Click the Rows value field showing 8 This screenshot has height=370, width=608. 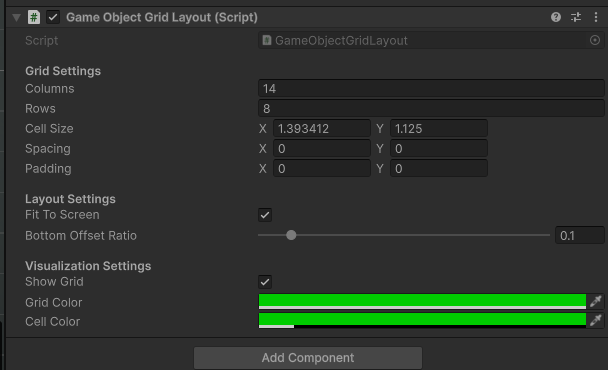pos(431,109)
